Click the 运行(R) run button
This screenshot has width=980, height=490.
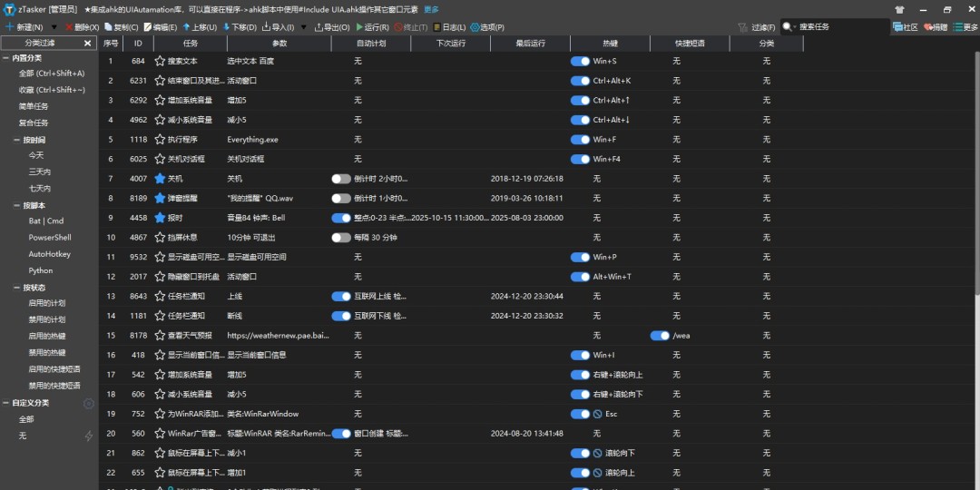coord(373,27)
